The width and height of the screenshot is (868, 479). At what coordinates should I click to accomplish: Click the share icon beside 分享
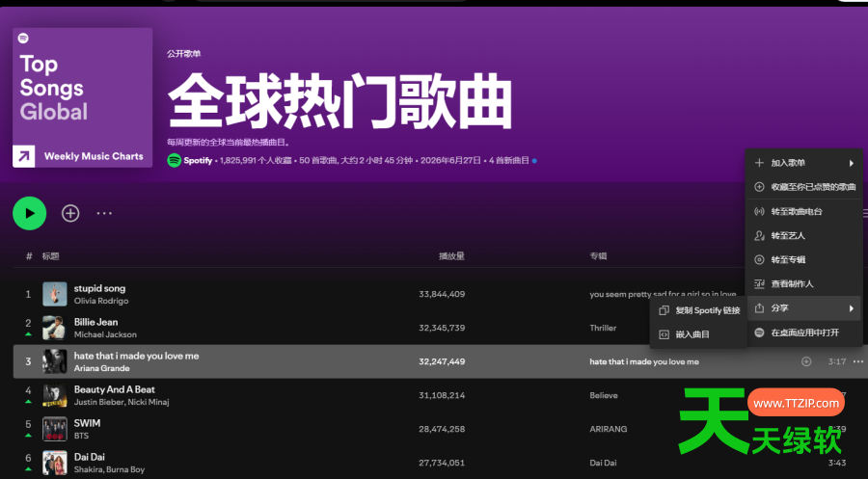[x=759, y=308]
